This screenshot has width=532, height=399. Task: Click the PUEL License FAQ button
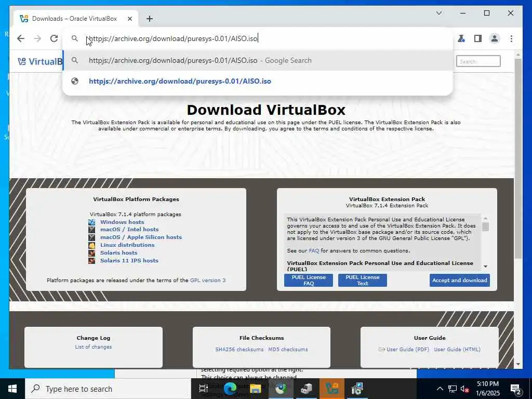click(x=309, y=280)
